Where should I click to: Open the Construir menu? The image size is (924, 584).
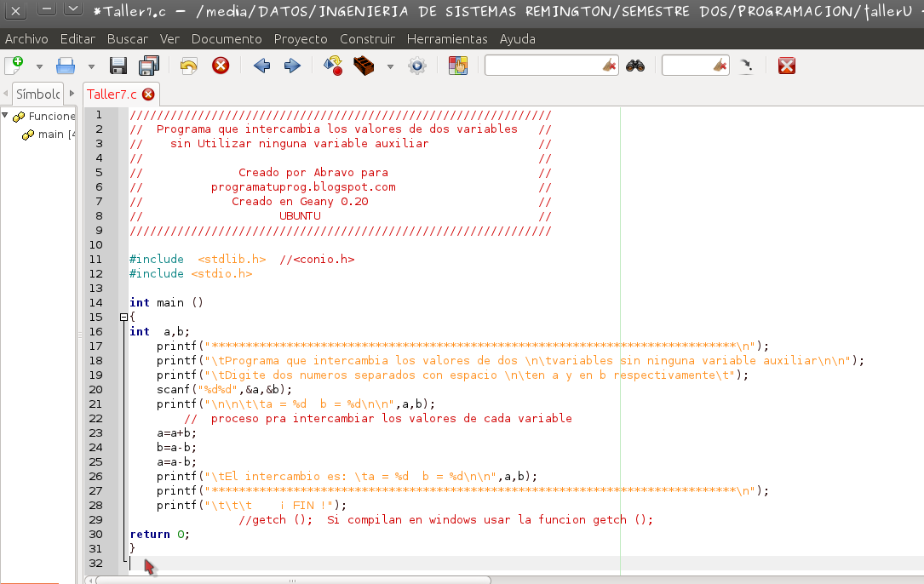[x=367, y=38]
